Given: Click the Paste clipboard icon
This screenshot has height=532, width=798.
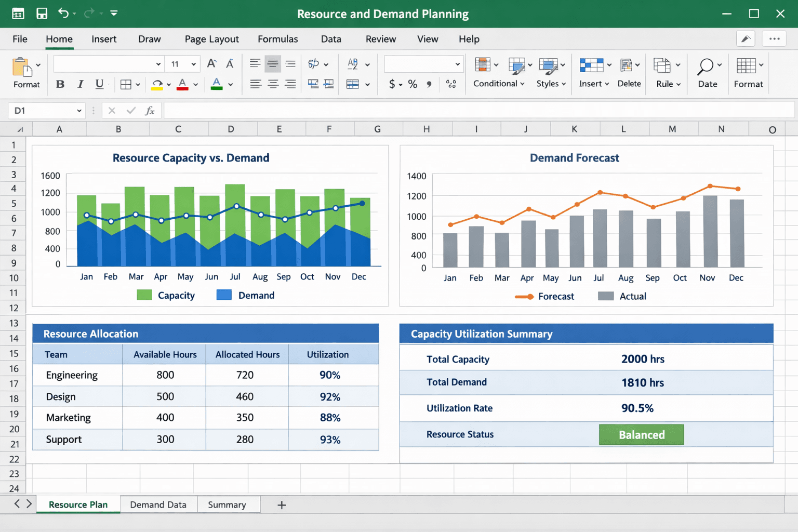Looking at the screenshot, I should coord(22,67).
